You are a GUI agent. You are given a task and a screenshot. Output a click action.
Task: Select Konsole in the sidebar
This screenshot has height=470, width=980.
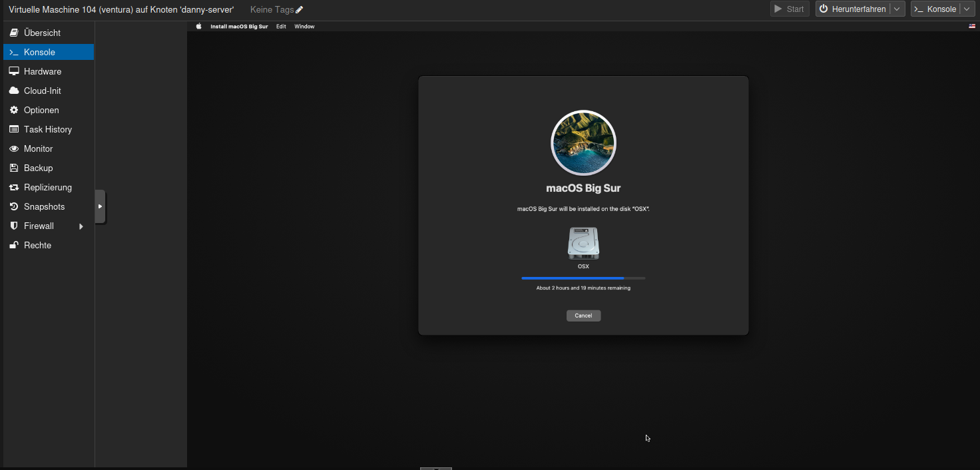coord(49,52)
